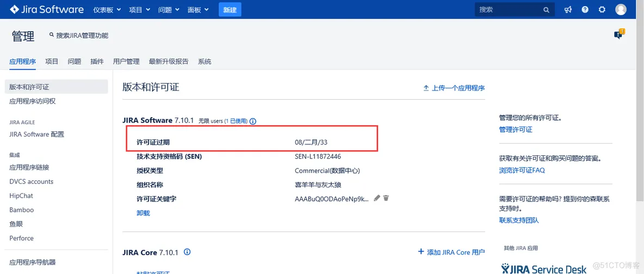Image resolution: width=644 pixels, height=274 pixels.
Task: Open the gear administration icon
Action: pyautogui.click(x=602, y=9)
